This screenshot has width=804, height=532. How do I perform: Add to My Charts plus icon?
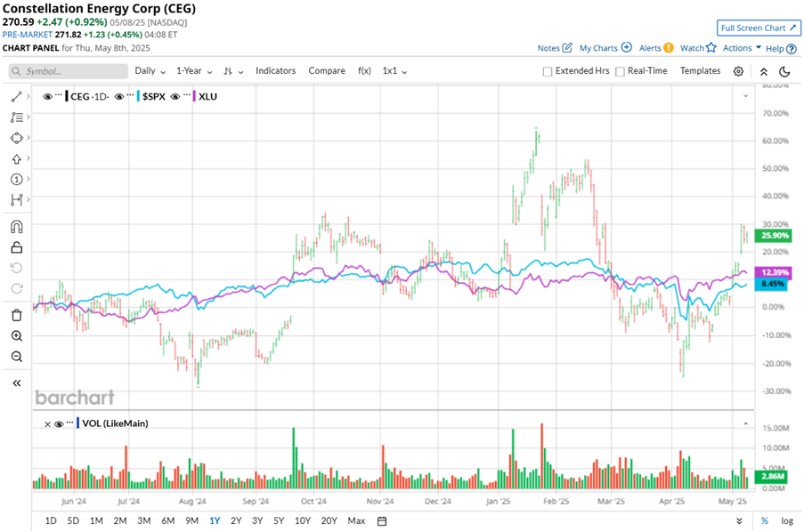click(627, 47)
